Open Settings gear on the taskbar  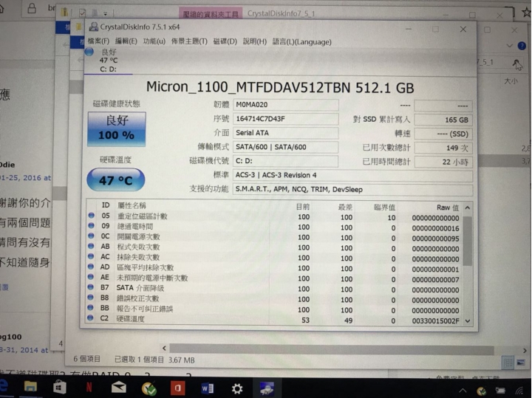tap(237, 388)
